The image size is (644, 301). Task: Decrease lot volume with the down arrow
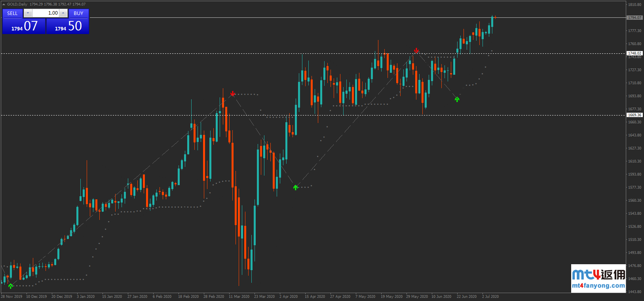click(x=28, y=13)
